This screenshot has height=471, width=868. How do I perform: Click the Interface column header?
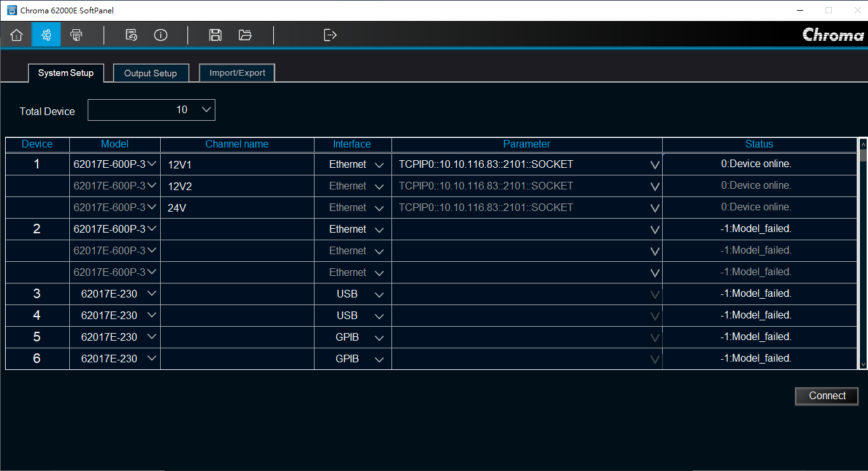(352, 144)
